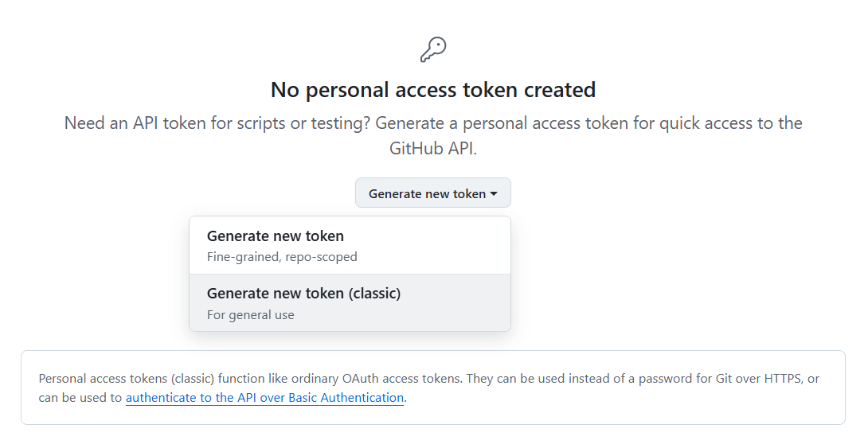868x444 pixels.
Task: Click the "GitHub API." text under the heading
Action: (433, 149)
